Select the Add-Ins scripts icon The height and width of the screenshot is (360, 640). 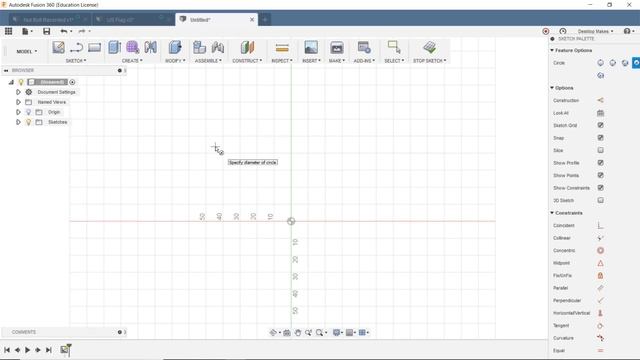[x=364, y=47]
